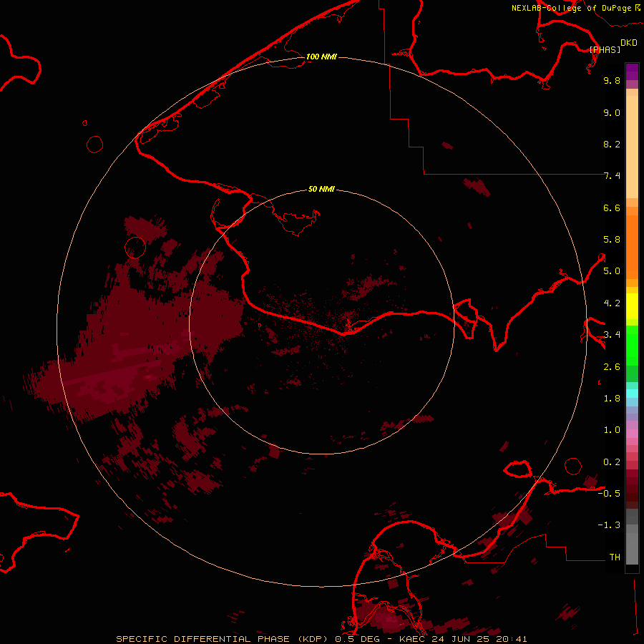Click the 1.0 value on the color scale

pos(612,430)
